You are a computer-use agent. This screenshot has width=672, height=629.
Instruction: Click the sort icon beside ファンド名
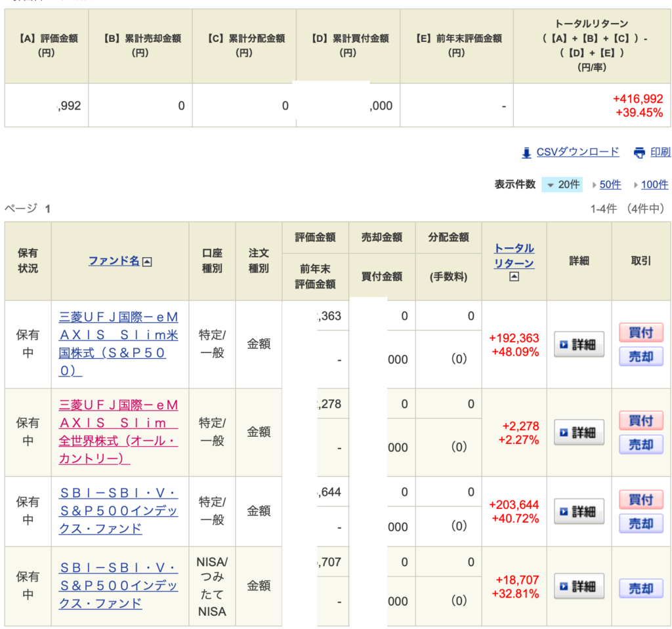pos(147,261)
